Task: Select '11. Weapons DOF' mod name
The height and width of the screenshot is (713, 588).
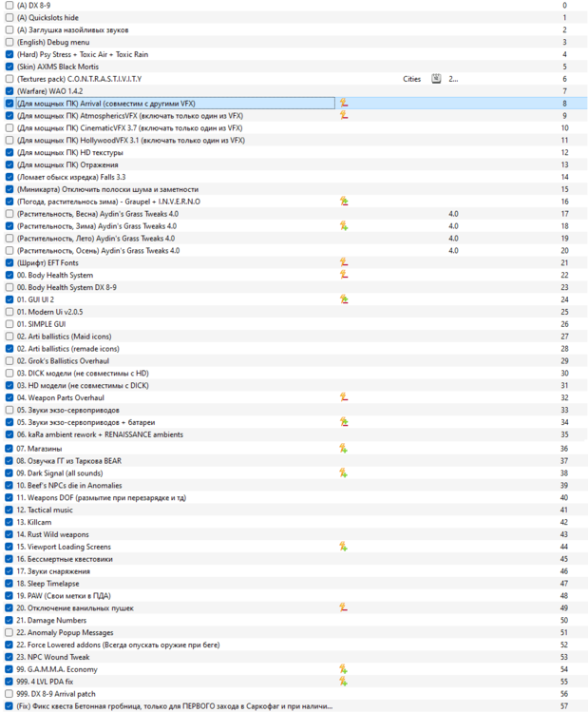Action: click(x=102, y=498)
